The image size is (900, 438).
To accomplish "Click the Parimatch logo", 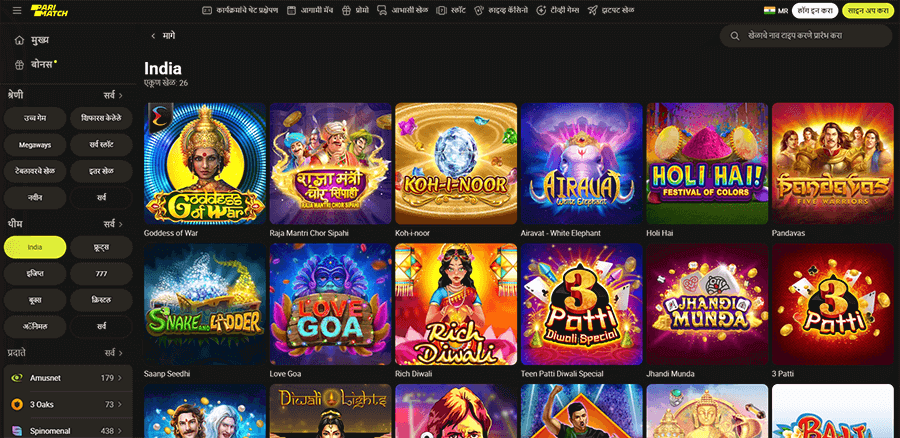I will pyautogui.click(x=49, y=10).
